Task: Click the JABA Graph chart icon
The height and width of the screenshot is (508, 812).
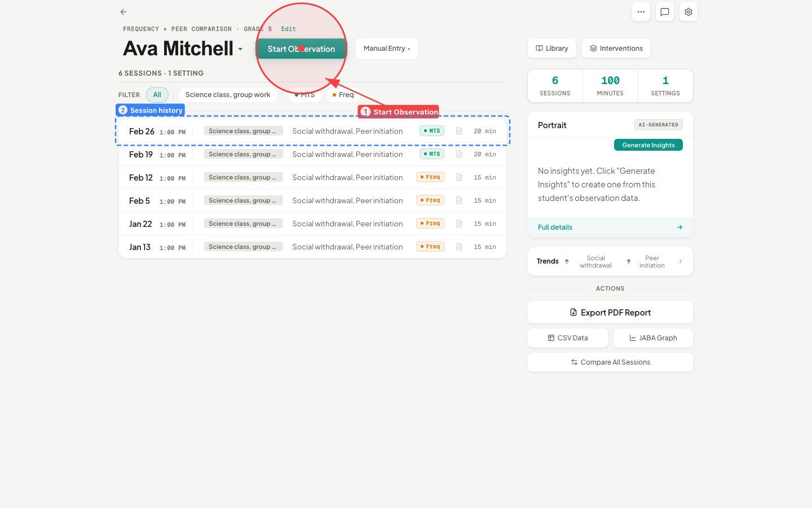Action: (633, 338)
